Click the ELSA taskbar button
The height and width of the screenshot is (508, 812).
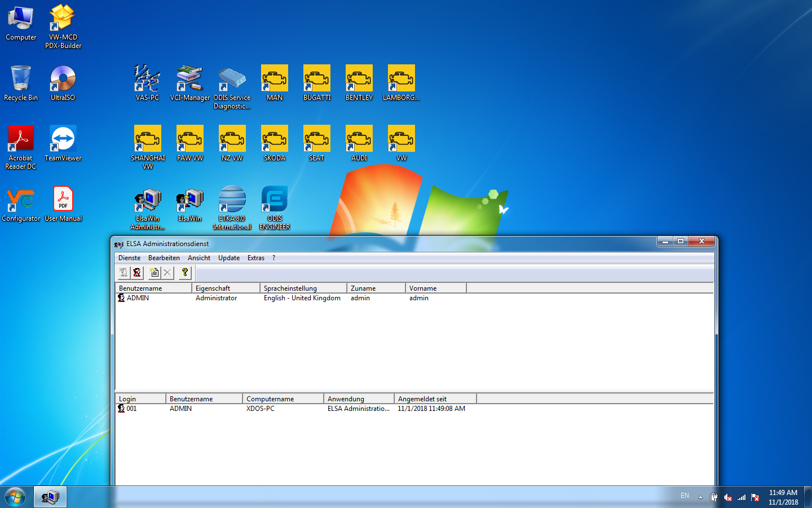[50, 497]
